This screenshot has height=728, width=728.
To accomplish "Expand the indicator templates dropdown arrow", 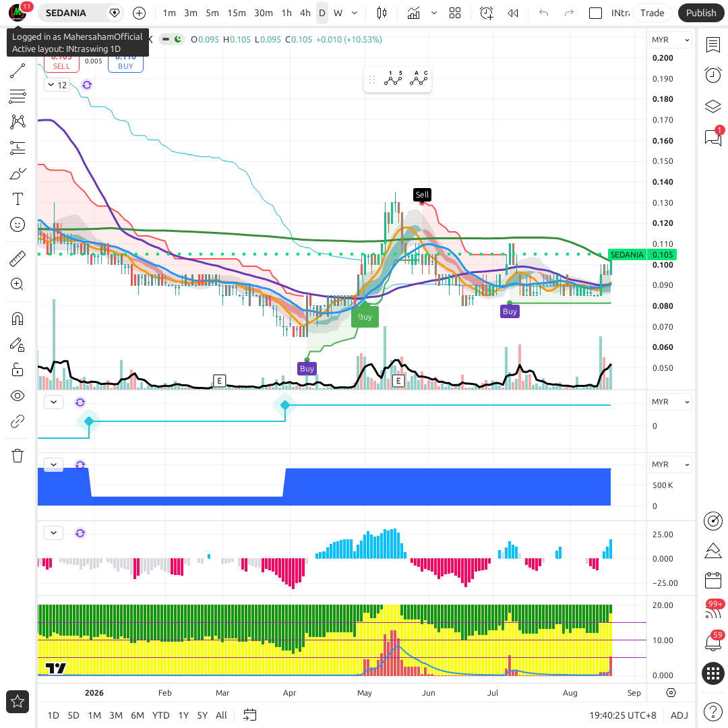I will 434,13.
